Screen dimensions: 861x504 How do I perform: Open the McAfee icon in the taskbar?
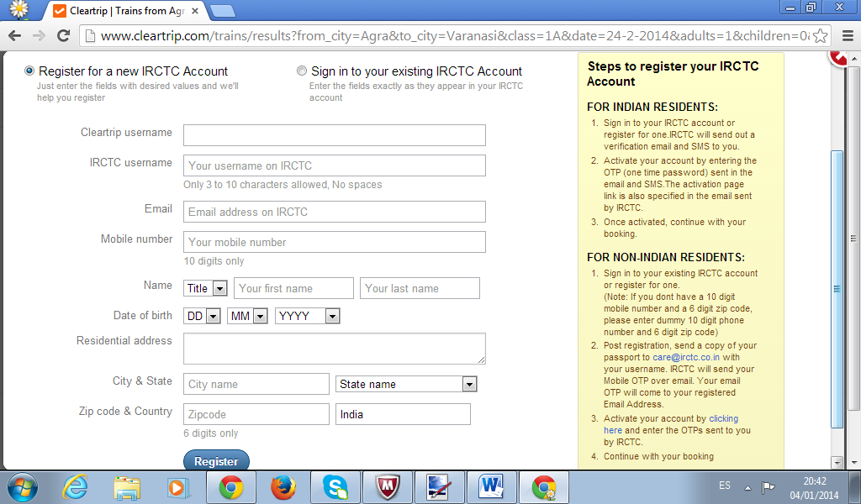[x=387, y=487]
